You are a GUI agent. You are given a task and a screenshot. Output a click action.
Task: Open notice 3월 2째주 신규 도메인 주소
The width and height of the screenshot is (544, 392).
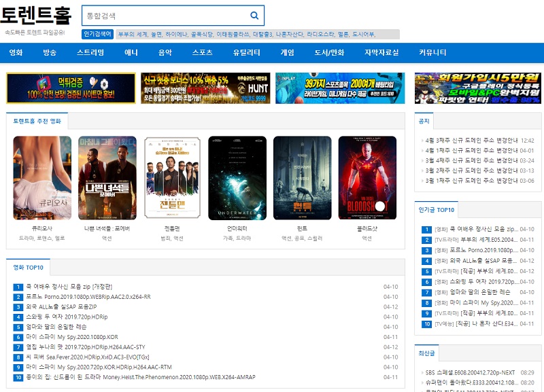point(471,171)
